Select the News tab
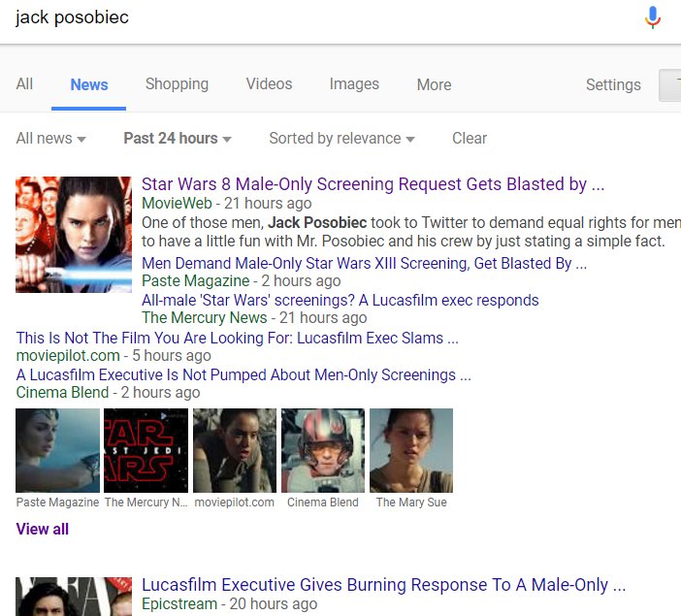Viewport: 681px width, 616px height. [89, 84]
